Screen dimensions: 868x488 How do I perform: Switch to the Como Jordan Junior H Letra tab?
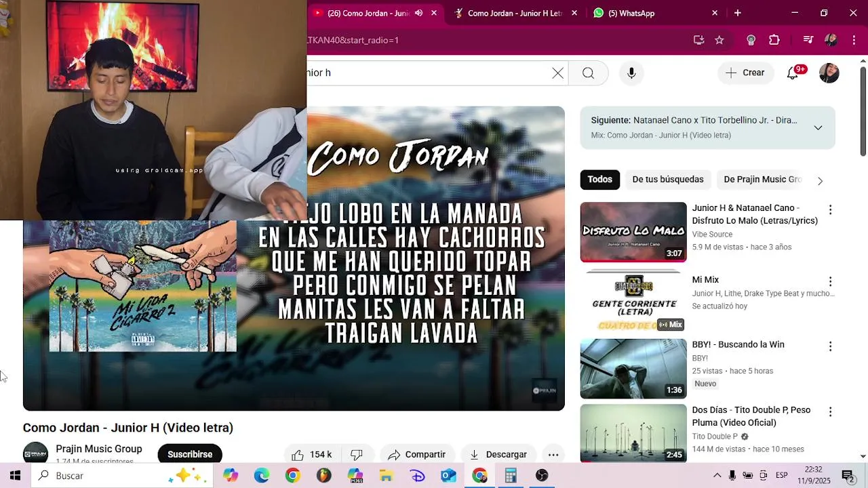pos(515,13)
